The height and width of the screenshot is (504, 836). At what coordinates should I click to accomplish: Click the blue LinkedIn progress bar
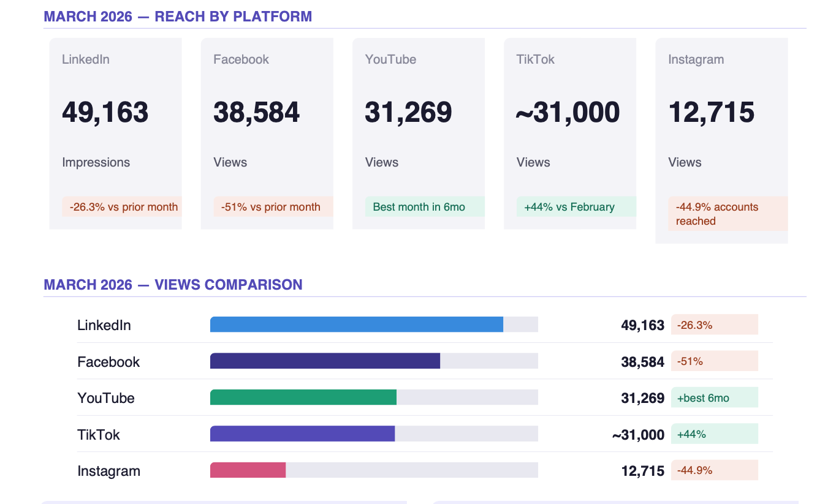point(356,325)
